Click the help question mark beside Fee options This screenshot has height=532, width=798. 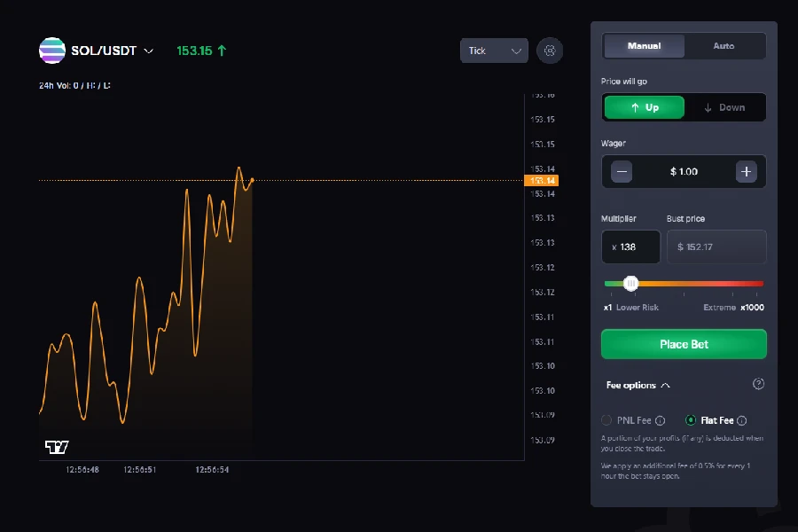(758, 384)
